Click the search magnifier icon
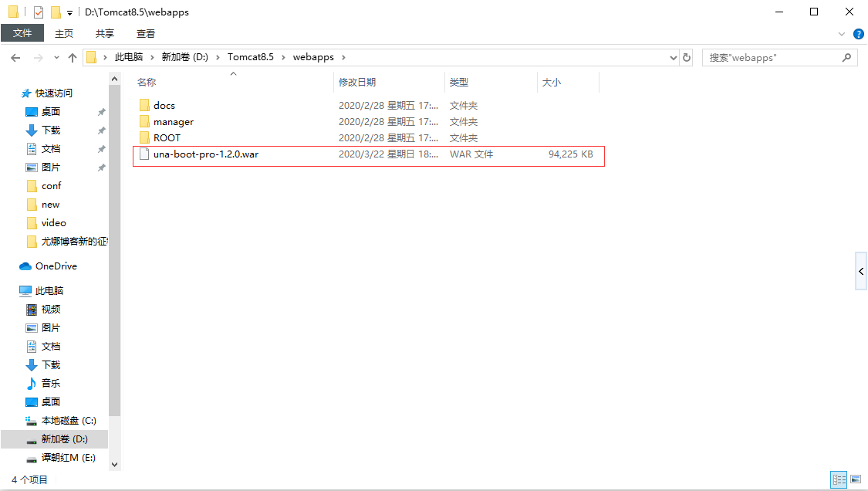This screenshot has height=491, width=868. pos(846,57)
